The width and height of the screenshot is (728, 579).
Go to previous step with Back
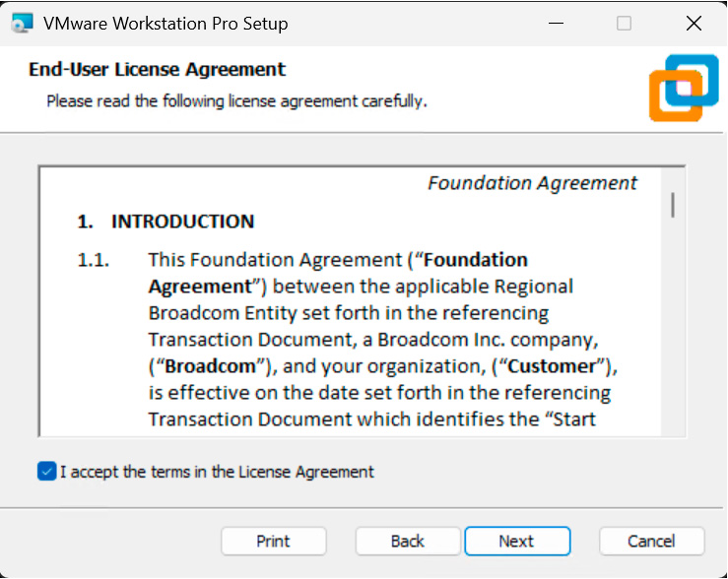point(408,541)
